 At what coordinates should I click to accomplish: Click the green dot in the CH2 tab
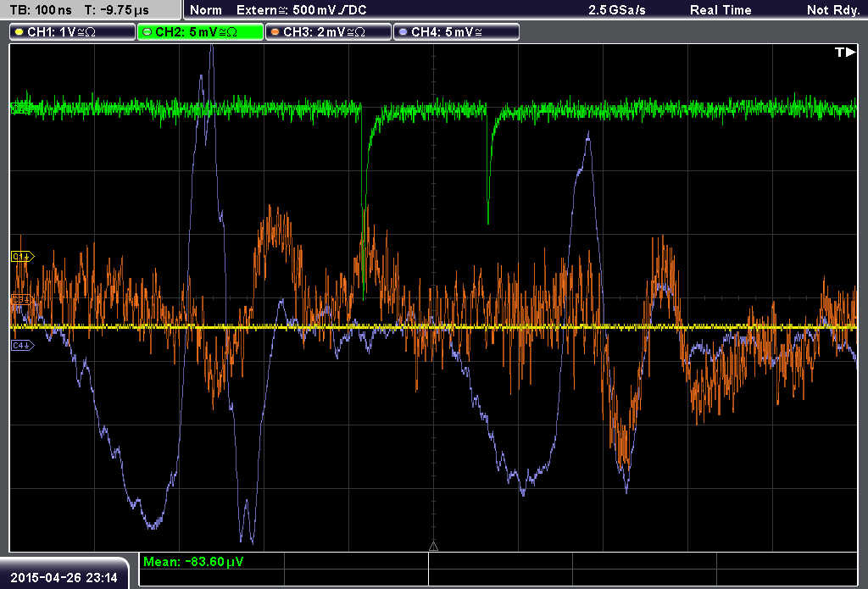pos(147,32)
